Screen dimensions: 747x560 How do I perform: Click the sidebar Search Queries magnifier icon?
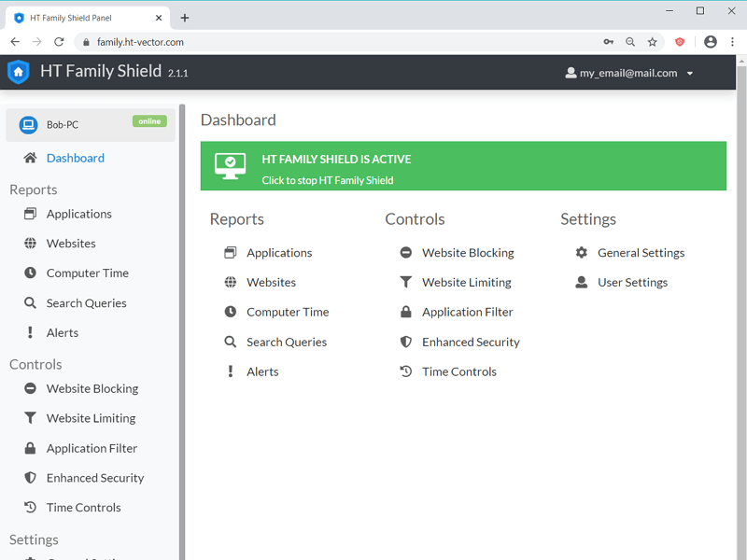30,302
